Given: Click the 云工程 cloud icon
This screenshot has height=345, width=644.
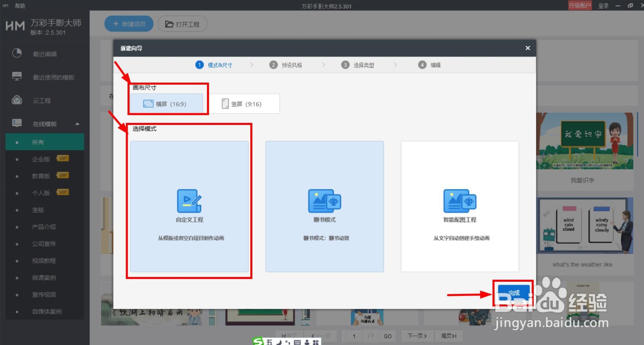Looking at the screenshot, I should coord(17,100).
